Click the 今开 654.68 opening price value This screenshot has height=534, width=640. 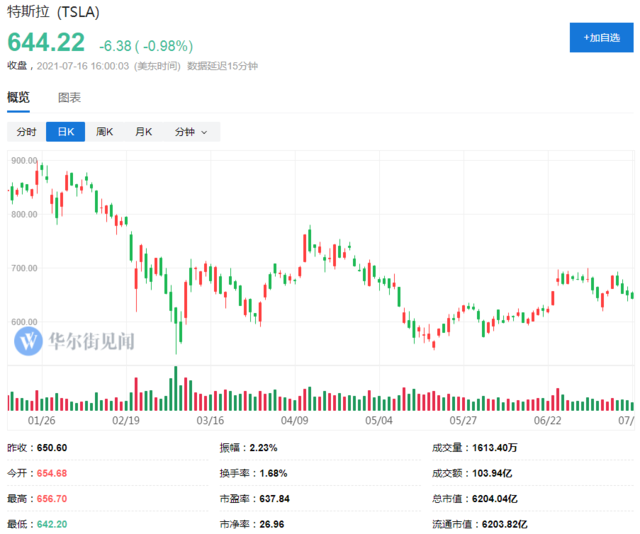(52, 474)
